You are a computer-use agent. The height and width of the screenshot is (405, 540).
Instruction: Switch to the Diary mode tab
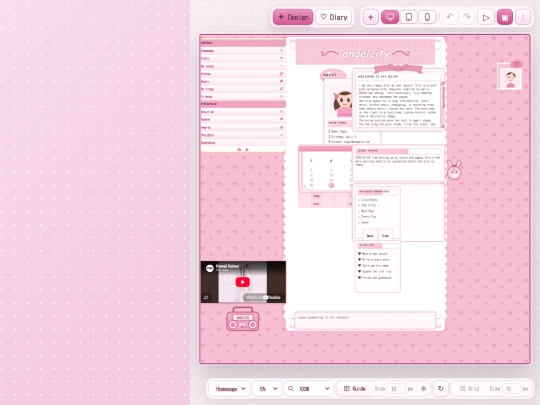coord(334,17)
